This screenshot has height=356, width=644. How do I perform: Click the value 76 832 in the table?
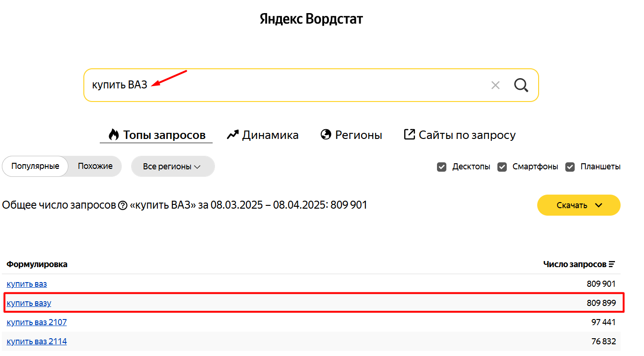(x=604, y=341)
